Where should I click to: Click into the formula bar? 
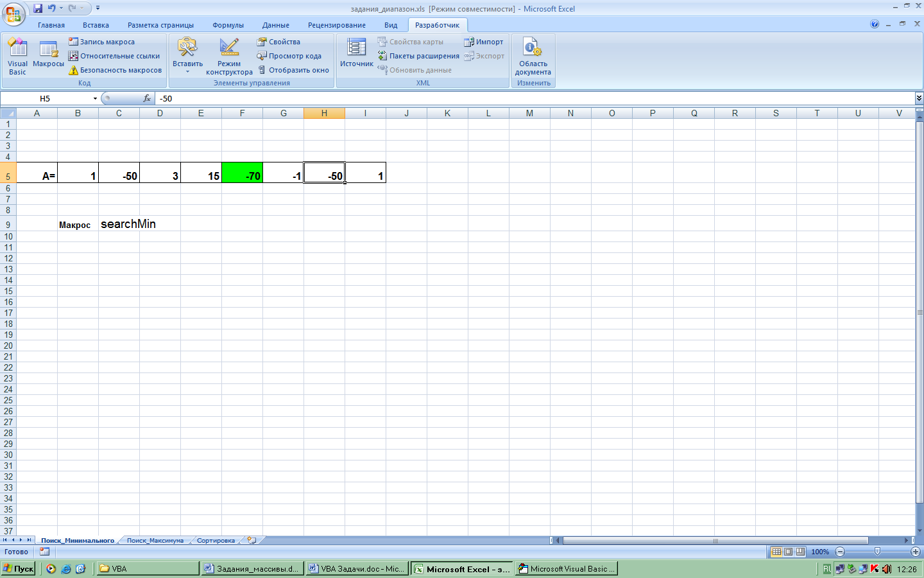coord(535,98)
